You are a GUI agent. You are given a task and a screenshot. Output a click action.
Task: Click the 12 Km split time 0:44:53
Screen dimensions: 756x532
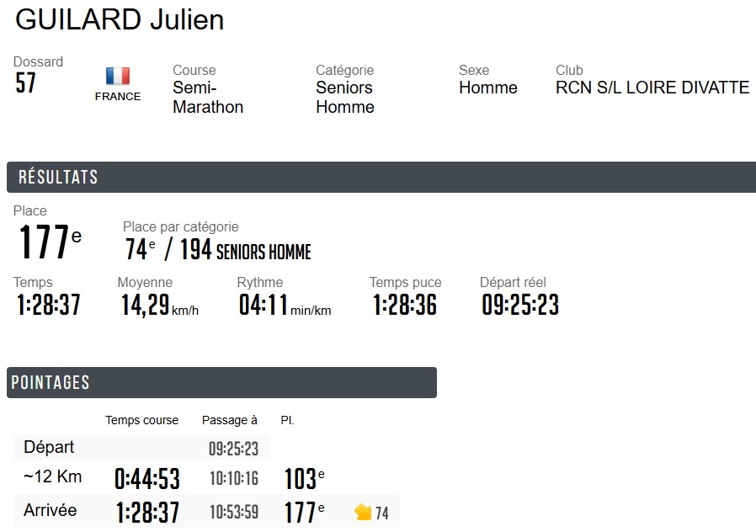(x=147, y=479)
